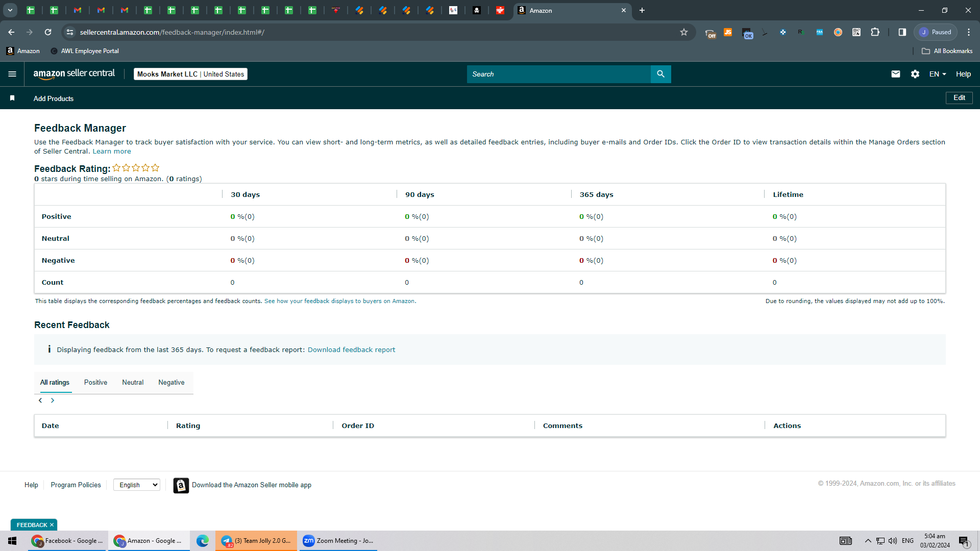The width and height of the screenshot is (980, 551).
Task: Click the FEEDBACK button at bottom left
Action: pos(32,525)
